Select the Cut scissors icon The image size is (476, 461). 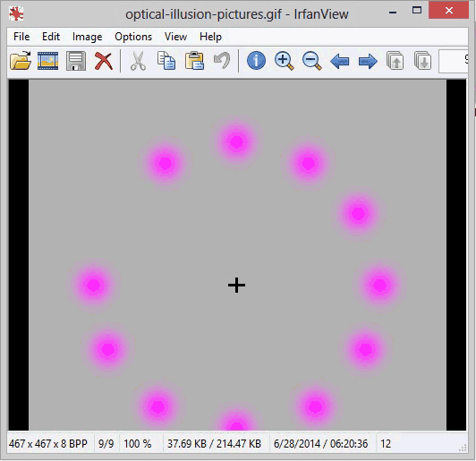pyautogui.click(x=138, y=61)
